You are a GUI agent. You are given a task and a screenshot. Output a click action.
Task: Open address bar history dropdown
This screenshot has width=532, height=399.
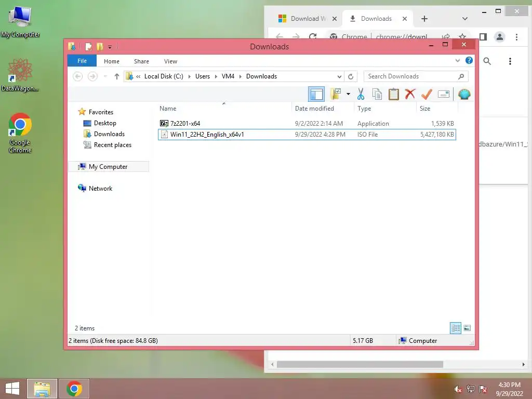[x=339, y=76]
